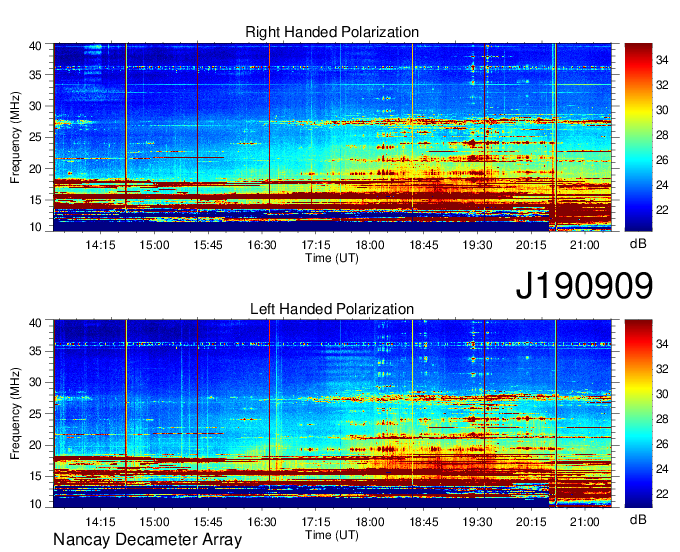Click the 19:30 tick label on bottom plot
The image size is (680, 552).
[x=477, y=522]
